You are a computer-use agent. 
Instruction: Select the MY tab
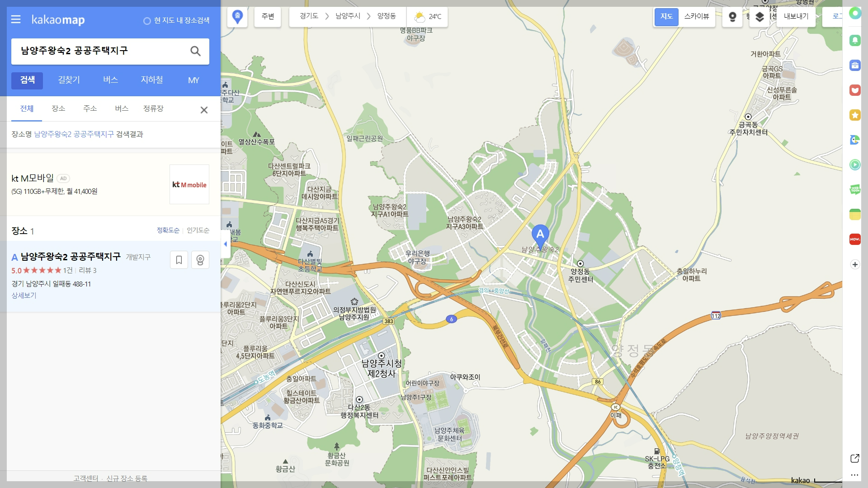coord(193,80)
